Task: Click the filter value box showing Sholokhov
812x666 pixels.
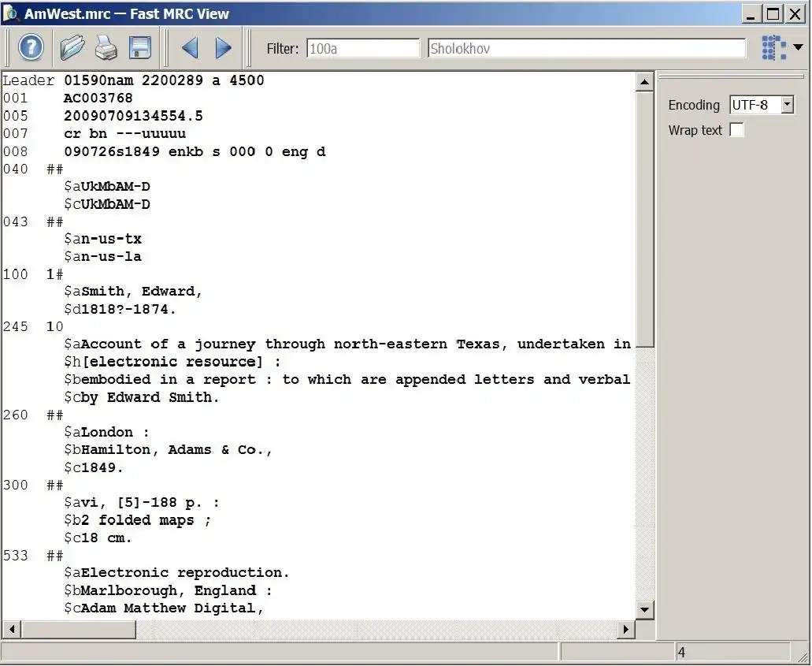Action: 587,48
